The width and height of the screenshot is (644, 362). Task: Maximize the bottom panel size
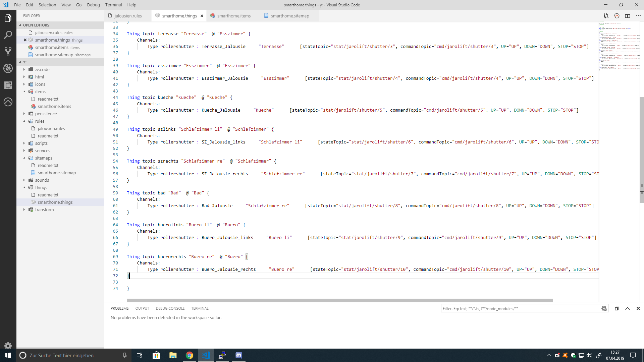tap(628, 308)
